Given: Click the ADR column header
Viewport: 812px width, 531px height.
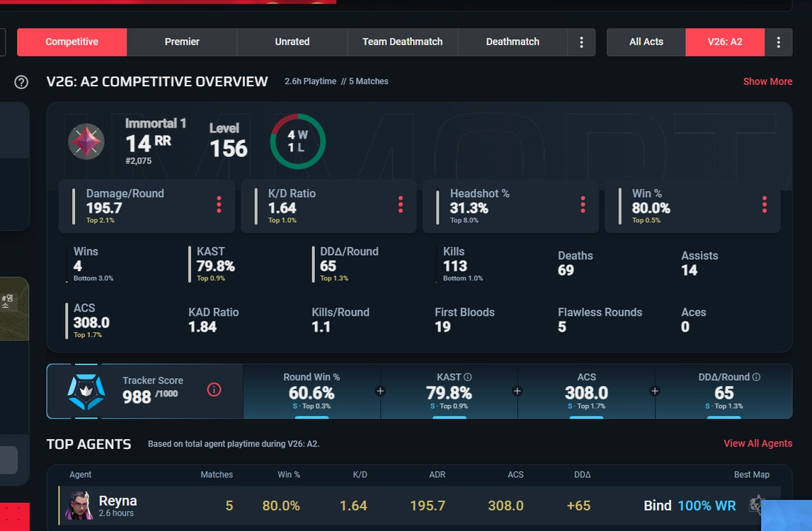Looking at the screenshot, I should [x=437, y=474].
